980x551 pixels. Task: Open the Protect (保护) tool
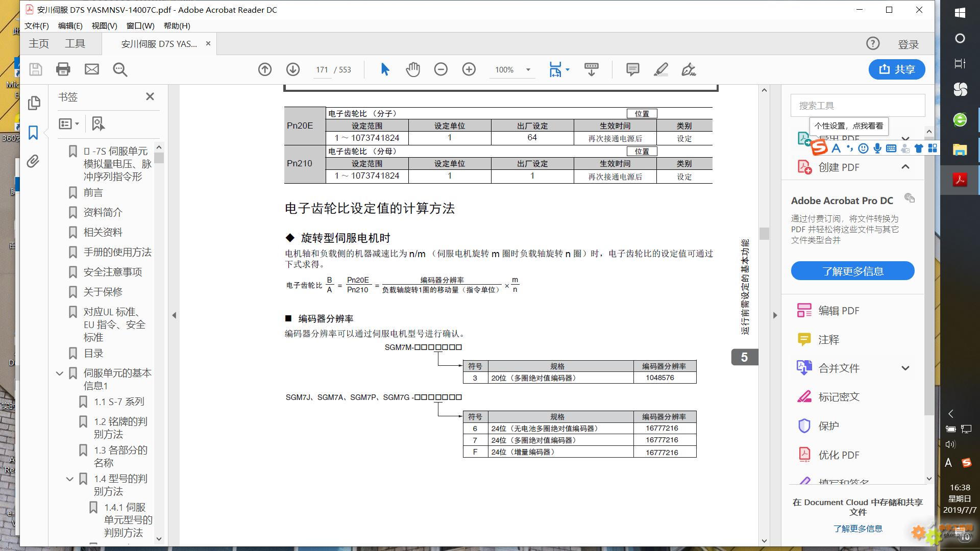(x=818, y=425)
